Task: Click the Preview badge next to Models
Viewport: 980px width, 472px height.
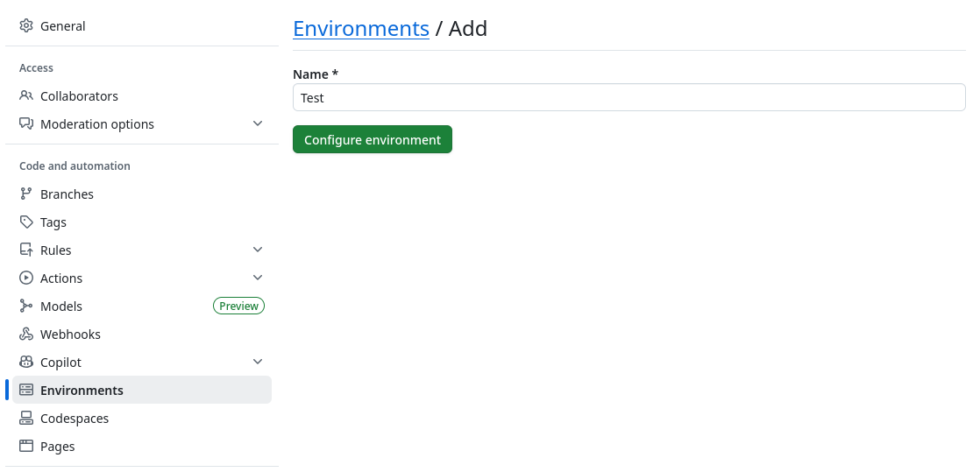Action: tap(238, 306)
